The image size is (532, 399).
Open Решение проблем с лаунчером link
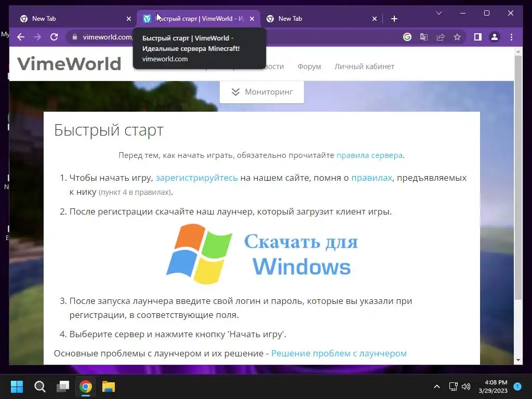(x=339, y=353)
